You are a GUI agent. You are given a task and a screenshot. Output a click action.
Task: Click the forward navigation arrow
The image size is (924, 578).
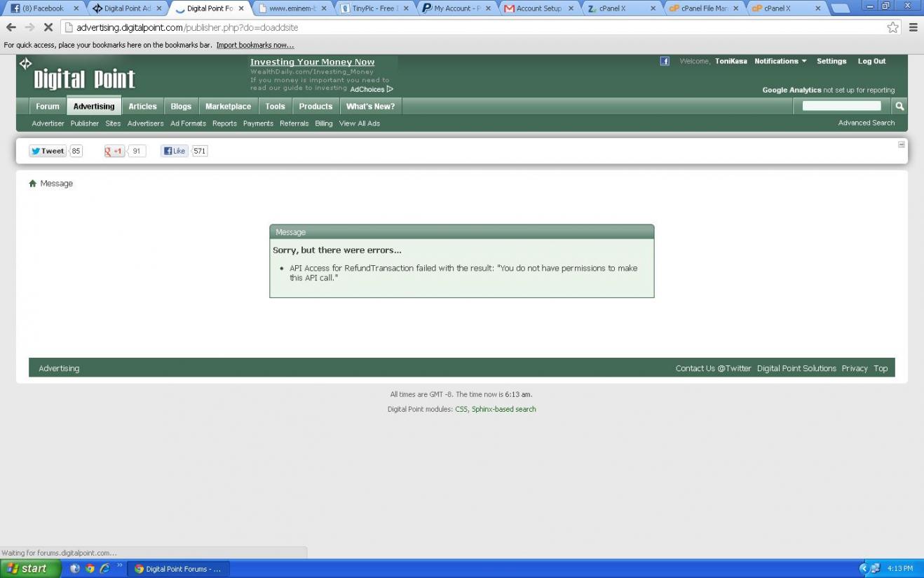[29, 27]
